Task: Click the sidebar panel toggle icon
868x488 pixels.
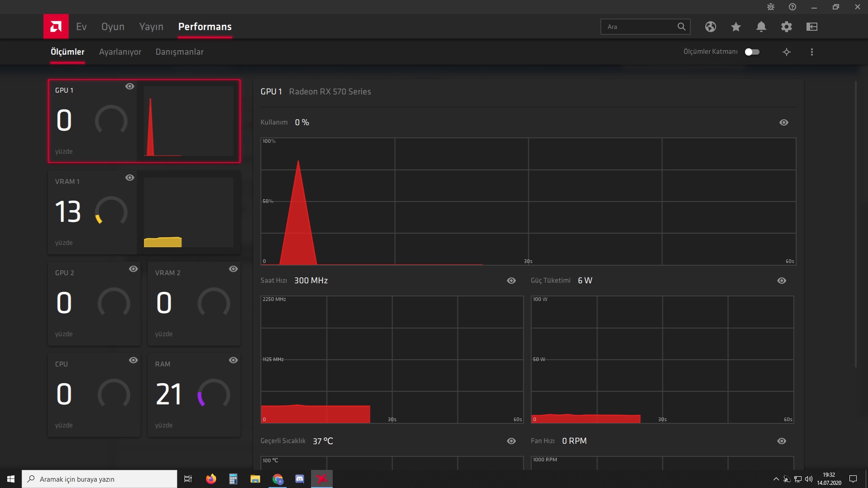Action: 811,27
